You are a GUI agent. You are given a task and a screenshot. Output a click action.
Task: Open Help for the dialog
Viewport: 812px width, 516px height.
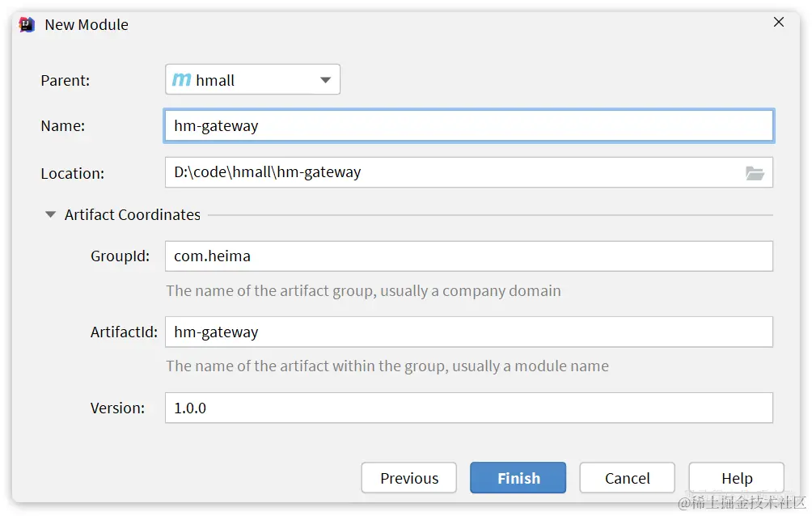click(x=737, y=478)
